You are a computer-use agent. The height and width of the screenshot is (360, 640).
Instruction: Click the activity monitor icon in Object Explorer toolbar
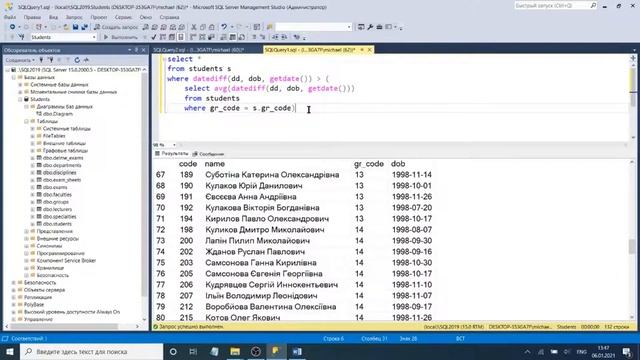point(86,60)
